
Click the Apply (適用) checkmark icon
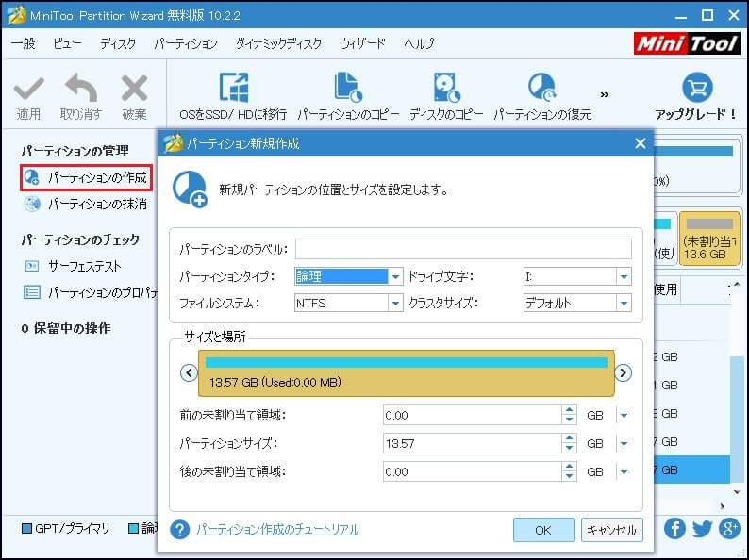pyautogui.click(x=28, y=89)
